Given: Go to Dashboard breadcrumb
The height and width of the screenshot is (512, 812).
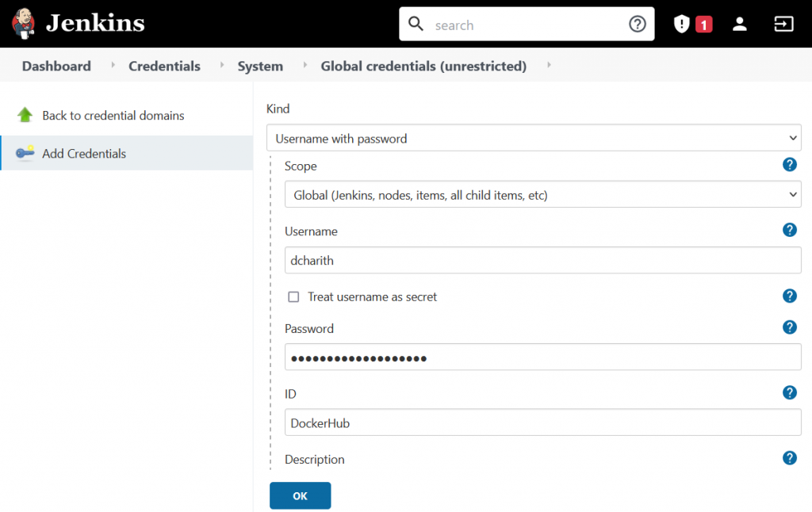Looking at the screenshot, I should pos(56,67).
